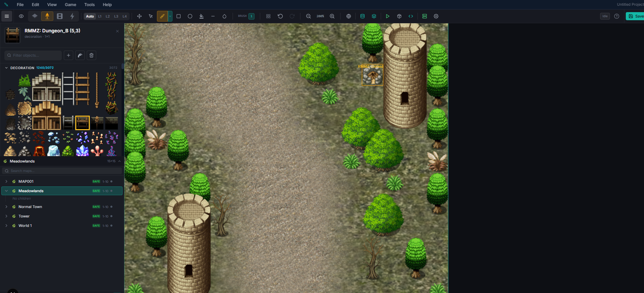Select the move/pan tool
644x293 pixels.
tap(139, 16)
